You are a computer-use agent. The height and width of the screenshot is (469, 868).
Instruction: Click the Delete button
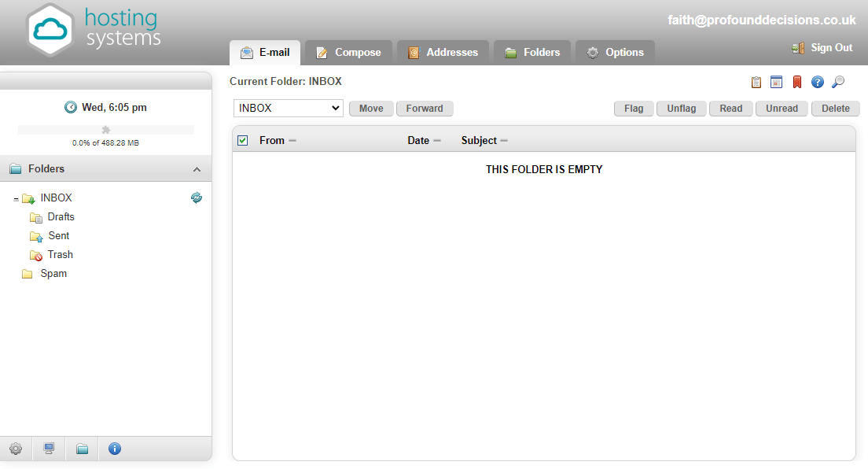pos(835,109)
